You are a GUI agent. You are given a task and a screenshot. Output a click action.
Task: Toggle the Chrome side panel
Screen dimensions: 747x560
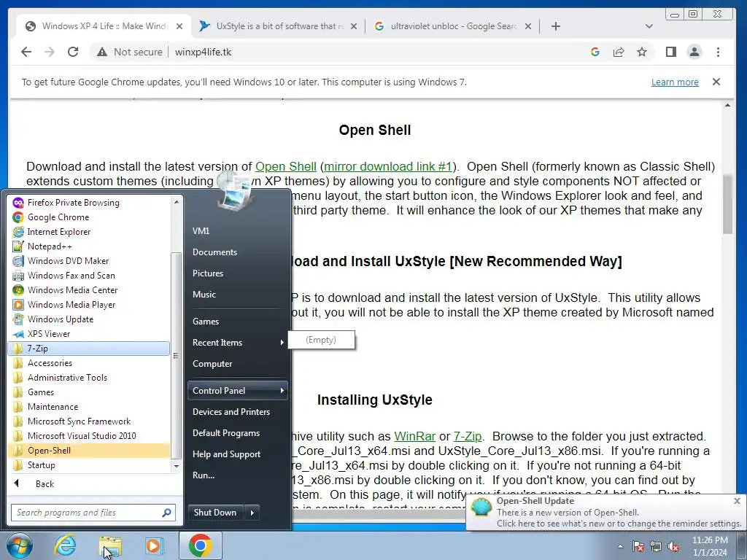(x=671, y=52)
